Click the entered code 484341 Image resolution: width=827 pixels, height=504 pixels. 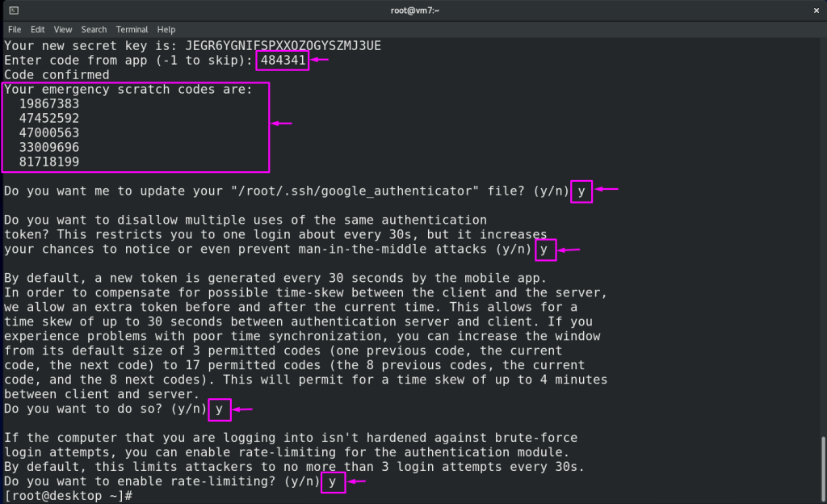(283, 61)
